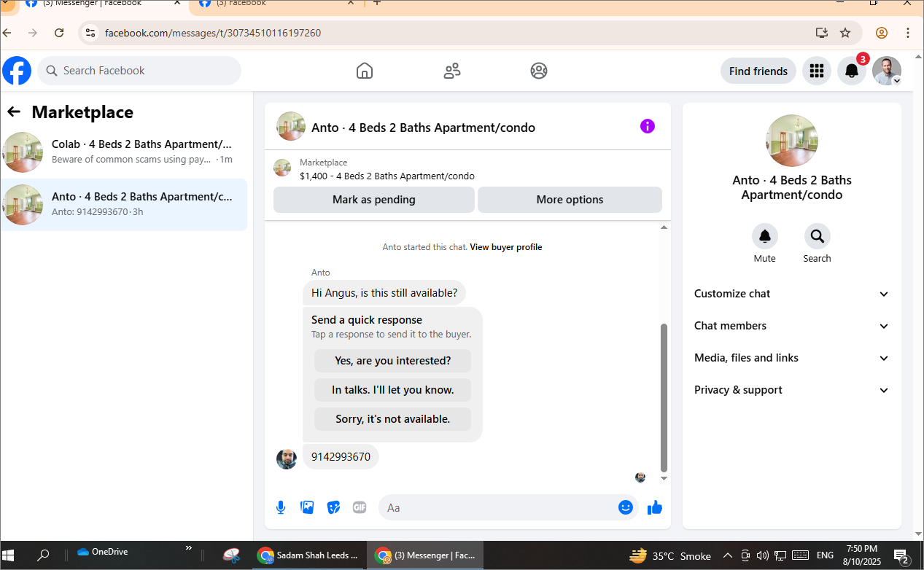Click Mark as pending button
Image resolution: width=924 pixels, height=570 pixels.
coord(374,200)
